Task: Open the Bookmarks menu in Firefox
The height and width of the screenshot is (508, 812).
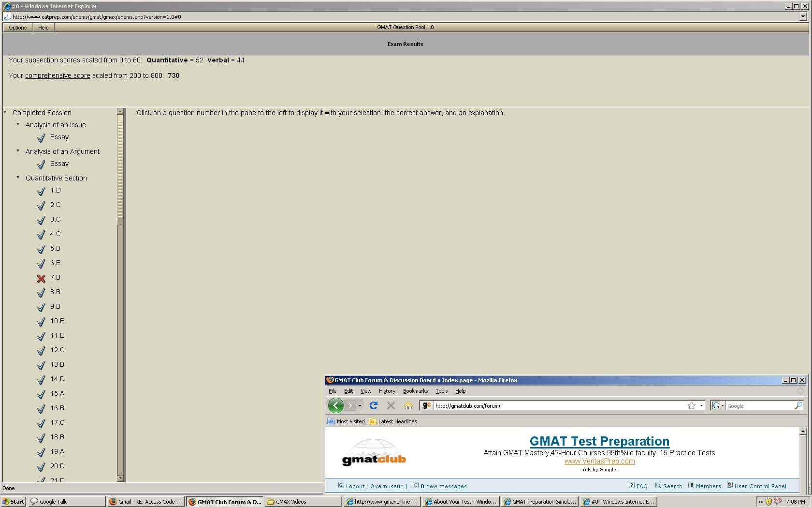Action: click(x=415, y=391)
